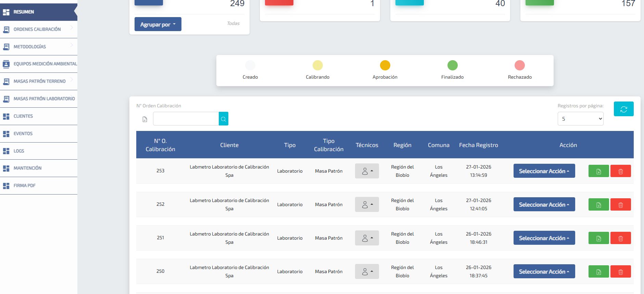The height and width of the screenshot is (294, 644).
Task: Open Seleccionar Acción for order 252
Action: pos(544,204)
